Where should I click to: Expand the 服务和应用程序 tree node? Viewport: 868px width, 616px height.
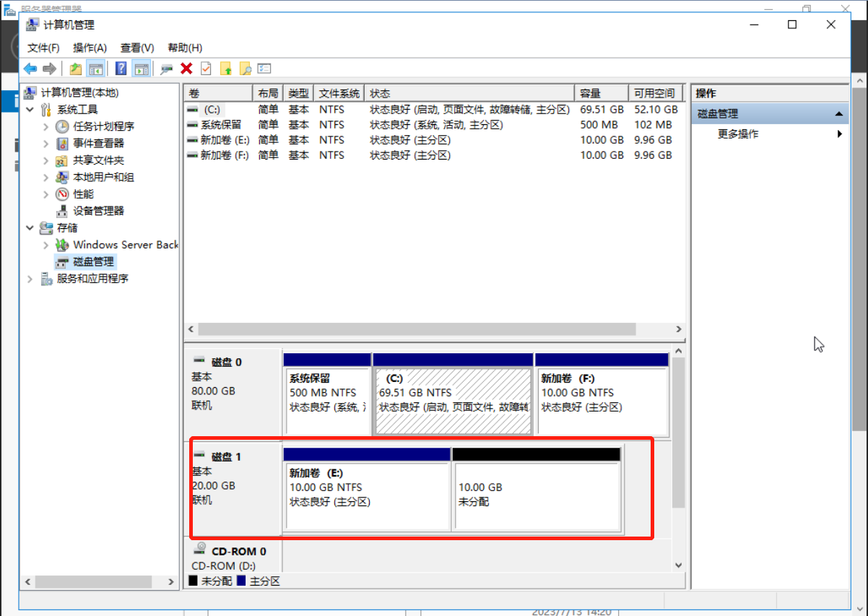tap(30, 279)
